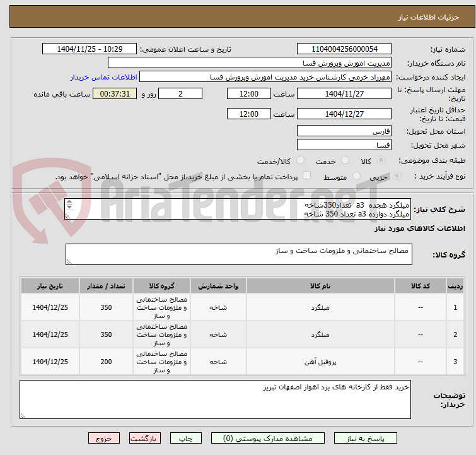Click میلگرد name in row 2
The height and width of the screenshot is (455, 476).
(320, 334)
